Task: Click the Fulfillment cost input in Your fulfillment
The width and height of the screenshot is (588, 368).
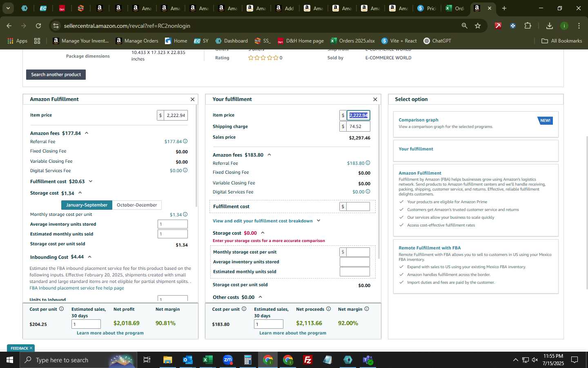Action: pyautogui.click(x=358, y=206)
